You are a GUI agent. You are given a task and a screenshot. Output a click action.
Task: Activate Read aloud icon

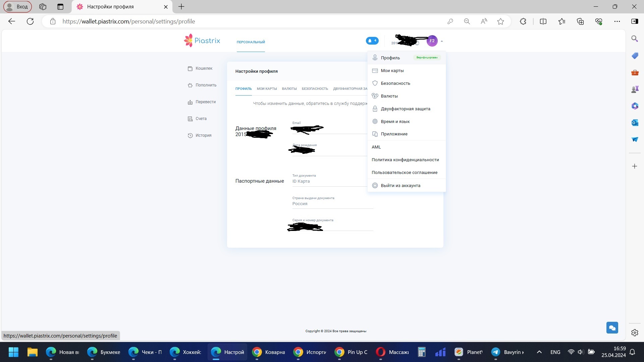pyautogui.click(x=484, y=21)
